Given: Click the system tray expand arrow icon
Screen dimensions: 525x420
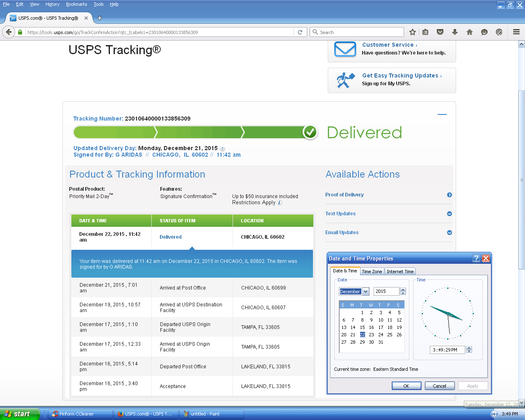Looking at the screenshot, I should point(494,414).
